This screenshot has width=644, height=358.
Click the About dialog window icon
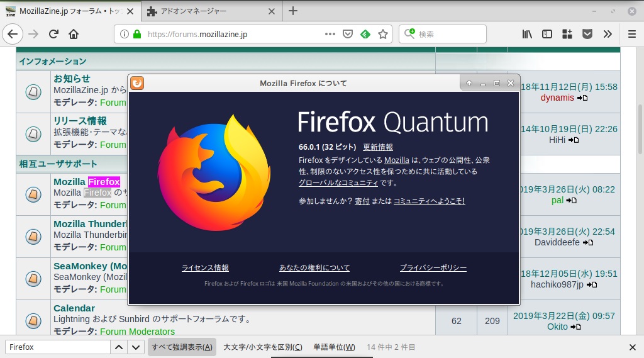[x=137, y=83]
